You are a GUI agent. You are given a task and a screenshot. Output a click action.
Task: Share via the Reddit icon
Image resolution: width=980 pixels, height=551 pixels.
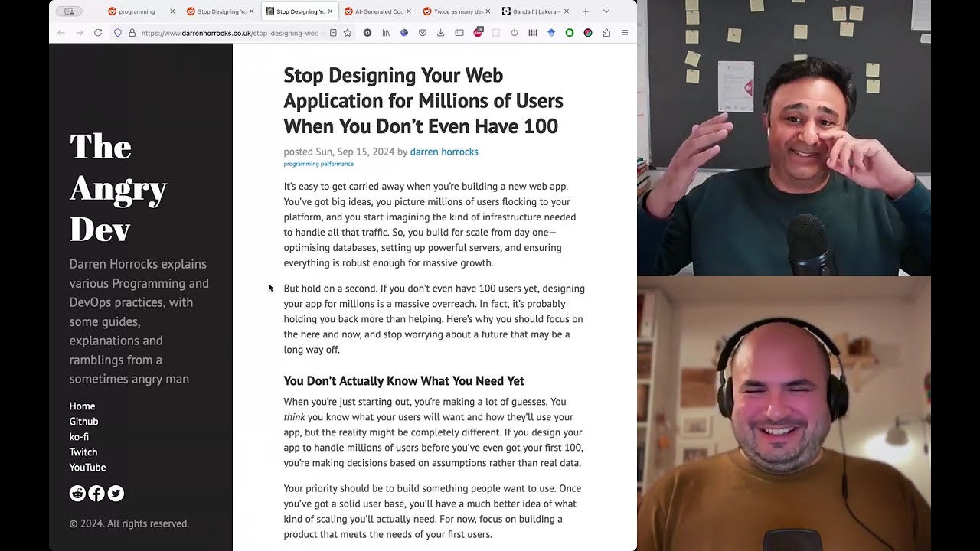(x=77, y=494)
